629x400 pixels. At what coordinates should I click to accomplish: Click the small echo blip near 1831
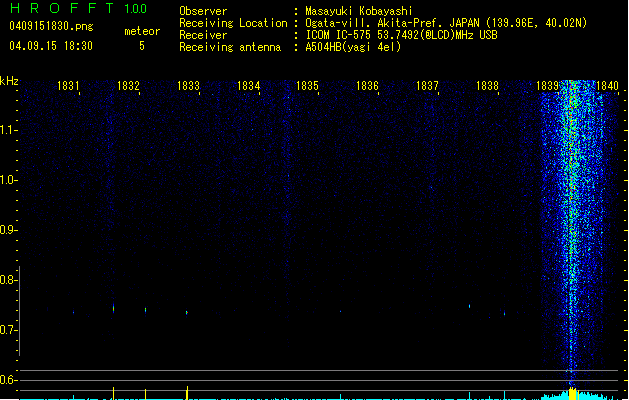coord(73,312)
